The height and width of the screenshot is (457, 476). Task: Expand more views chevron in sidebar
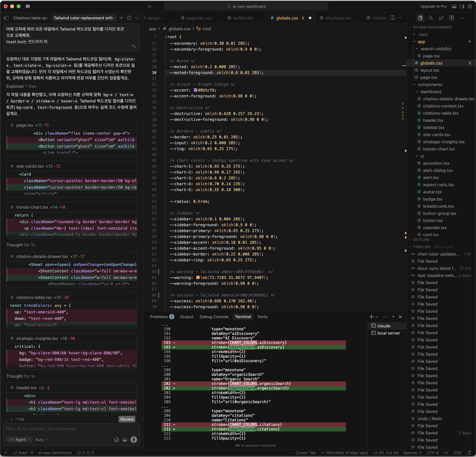coord(462,18)
